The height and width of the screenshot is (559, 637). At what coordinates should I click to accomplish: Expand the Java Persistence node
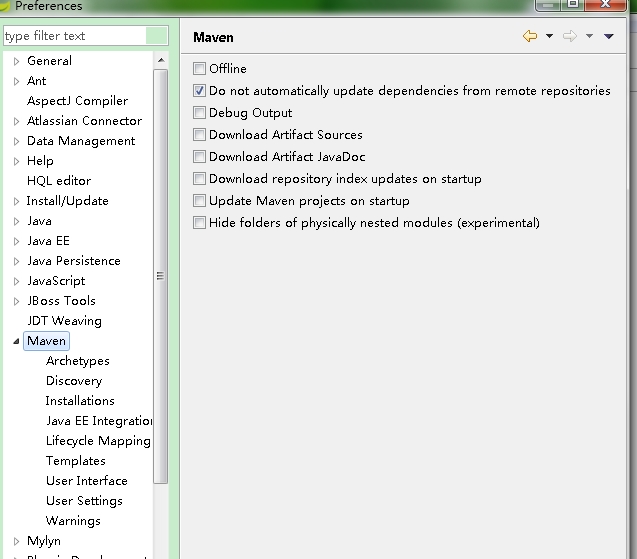coord(16,261)
